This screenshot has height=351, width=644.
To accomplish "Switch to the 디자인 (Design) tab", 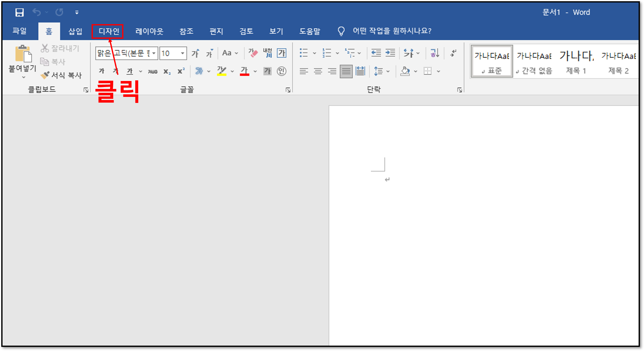I will click(x=108, y=31).
